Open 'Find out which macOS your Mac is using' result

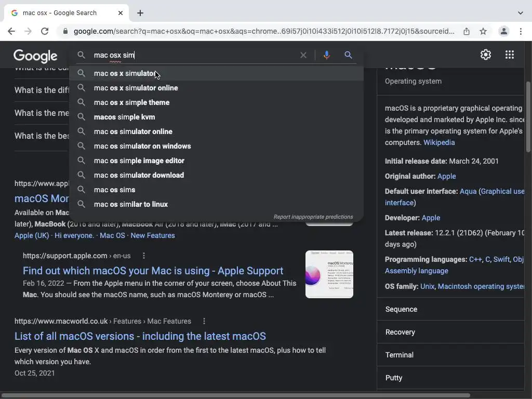pyautogui.click(x=153, y=271)
